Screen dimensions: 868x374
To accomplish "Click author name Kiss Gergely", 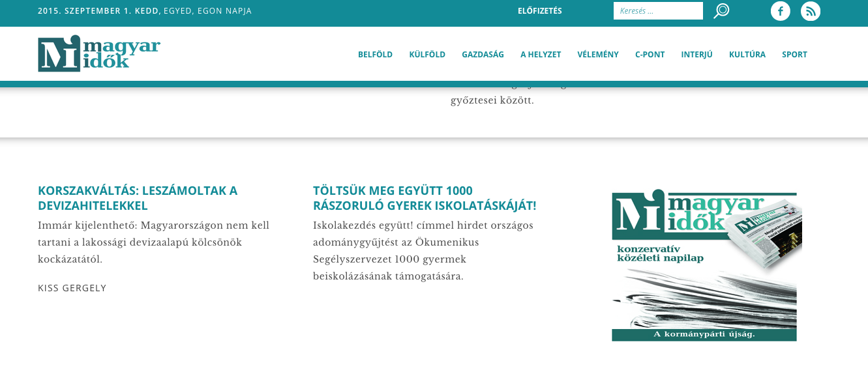I will [72, 288].
